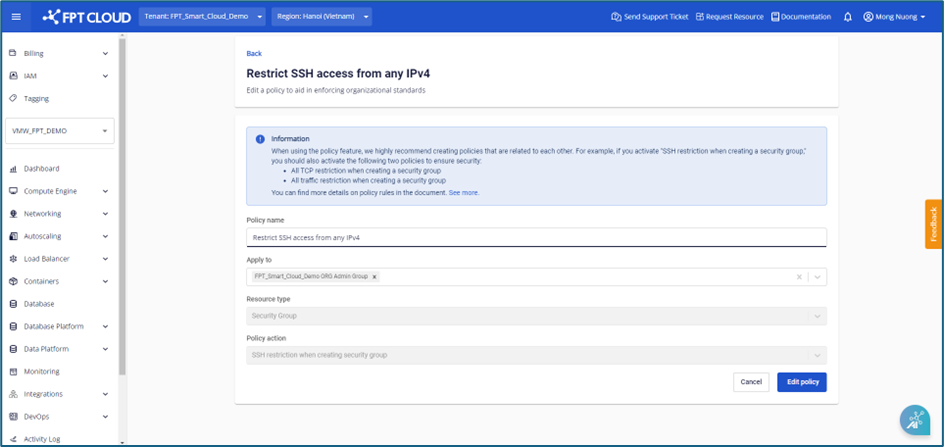Click the Monitoring sidebar icon
Image resolution: width=944 pixels, height=447 pixels.
[14, 371]
